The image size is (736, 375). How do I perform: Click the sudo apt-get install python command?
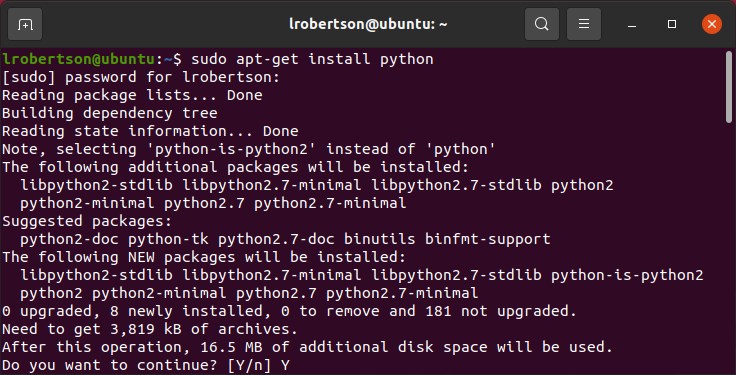pyautogui.click(x=312, y=59)
